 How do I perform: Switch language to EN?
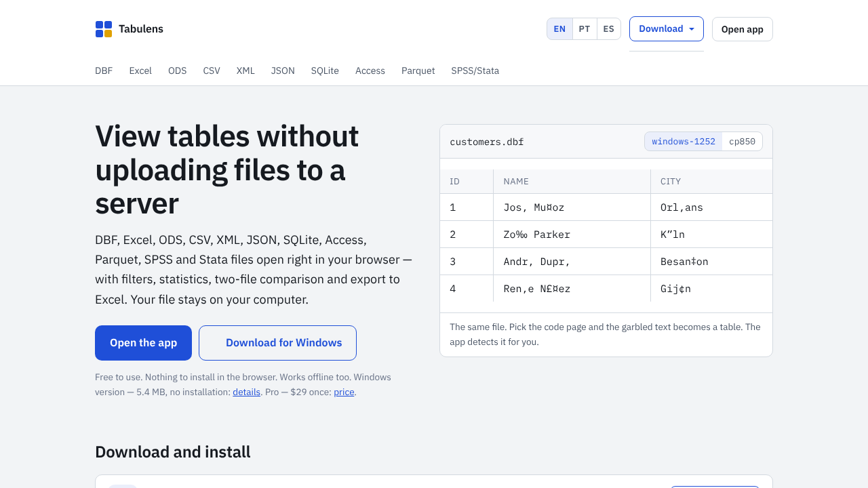coord(559,29)
